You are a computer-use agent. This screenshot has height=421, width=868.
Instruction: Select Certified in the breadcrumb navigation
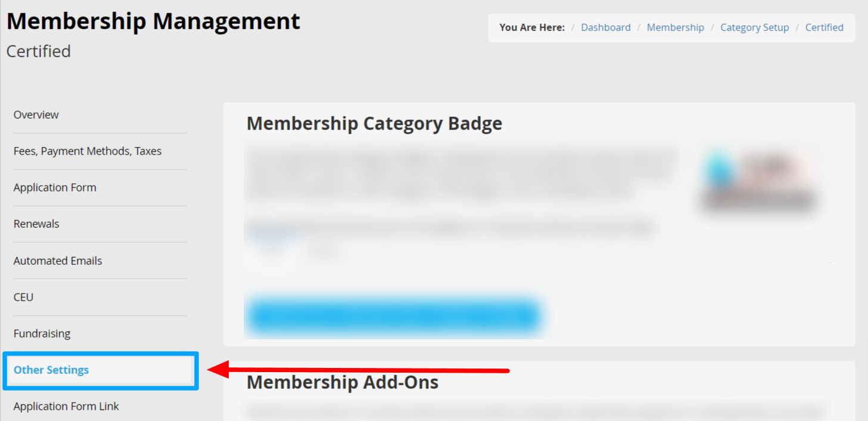(824, 27)
